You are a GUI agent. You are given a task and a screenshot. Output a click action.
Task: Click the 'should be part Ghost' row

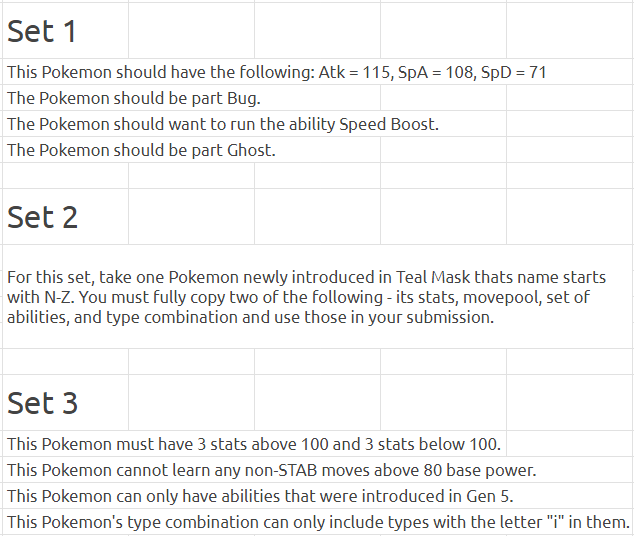click(191, 150)
